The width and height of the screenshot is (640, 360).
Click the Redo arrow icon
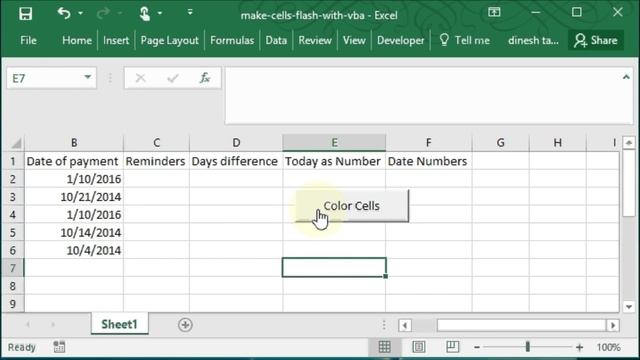tap(103, 13)
